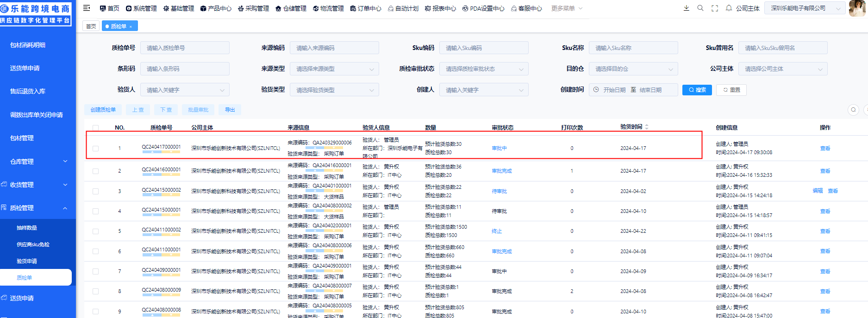Switch to the 首页 page tab

click(x=91, y=26)
